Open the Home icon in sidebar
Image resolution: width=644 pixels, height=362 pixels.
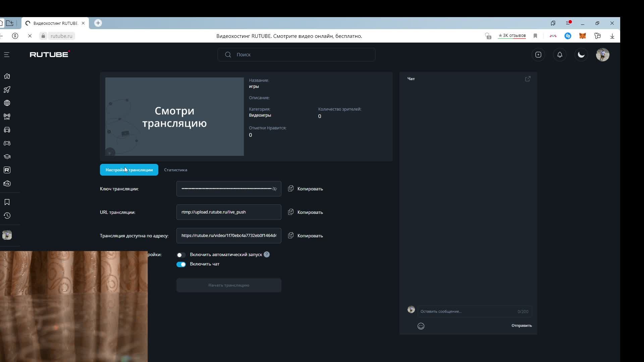tap(7, 76)
